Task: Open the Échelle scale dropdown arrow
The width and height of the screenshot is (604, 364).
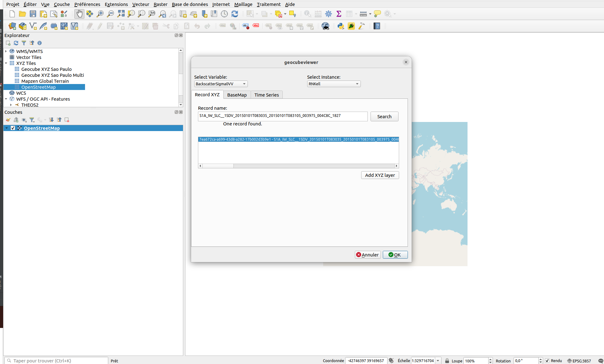Action: pos(438,361)
